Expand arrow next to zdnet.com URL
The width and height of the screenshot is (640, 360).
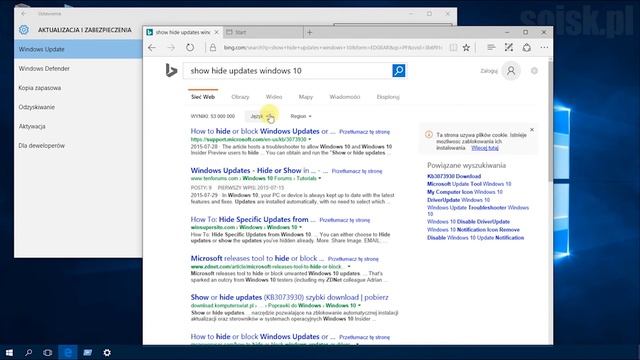click(349, 267)
